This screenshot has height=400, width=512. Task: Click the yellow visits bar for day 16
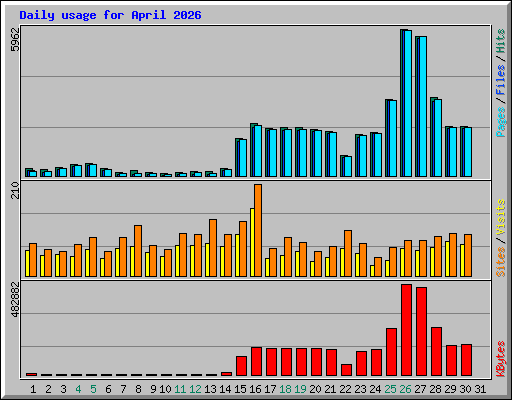[x=252, y=242]
